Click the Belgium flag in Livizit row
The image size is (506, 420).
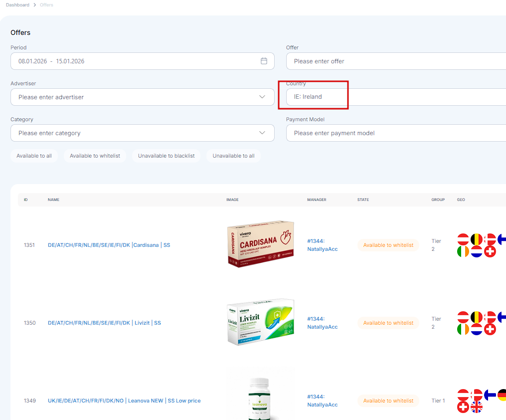click(477, 317)
